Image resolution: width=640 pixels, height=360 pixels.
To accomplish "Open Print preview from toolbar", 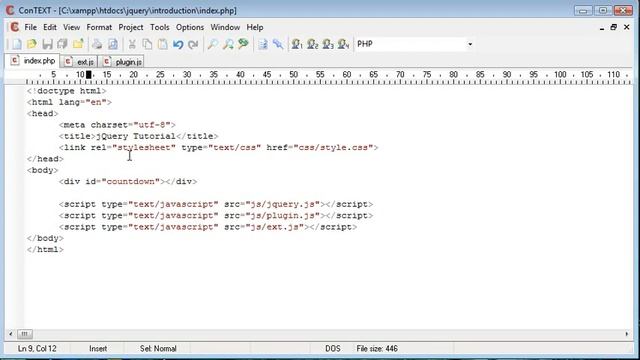I will [113, 44].
